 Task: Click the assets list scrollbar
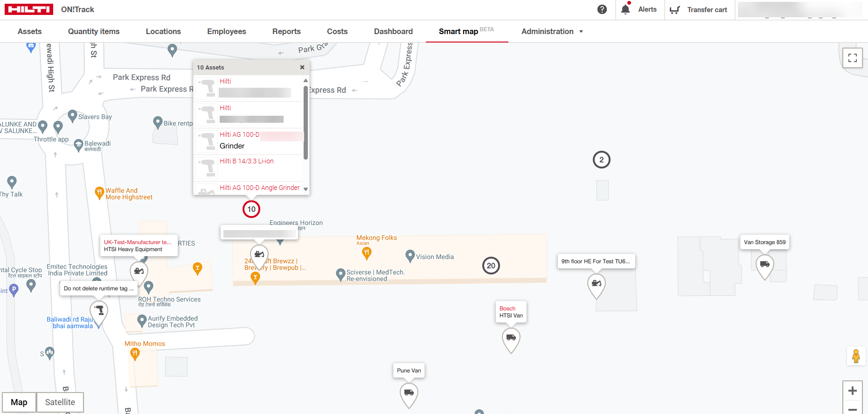(306, 121)
